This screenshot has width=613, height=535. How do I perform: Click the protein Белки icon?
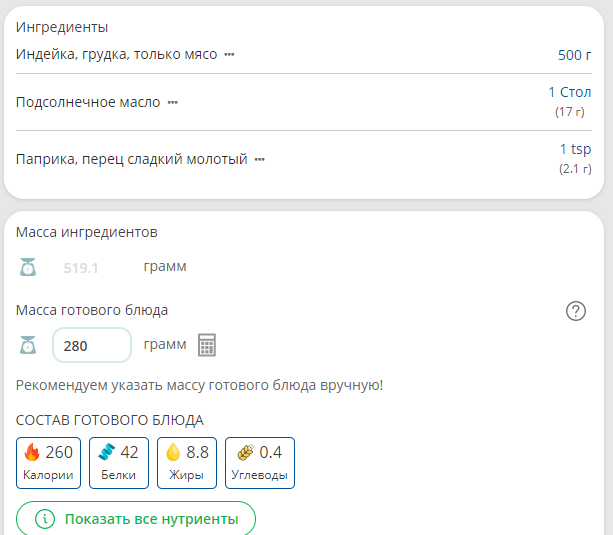click(106, 452)
